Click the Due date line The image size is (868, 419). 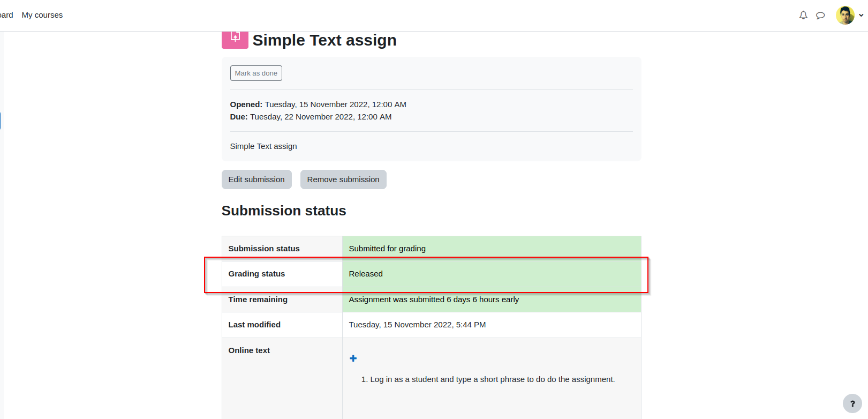pos(311,117)
